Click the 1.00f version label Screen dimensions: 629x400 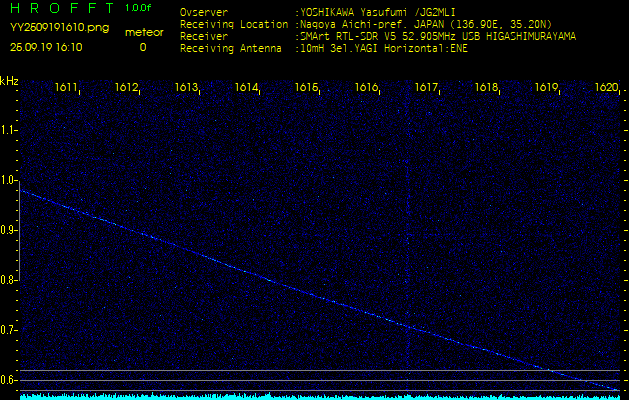(x=139, y=8)
